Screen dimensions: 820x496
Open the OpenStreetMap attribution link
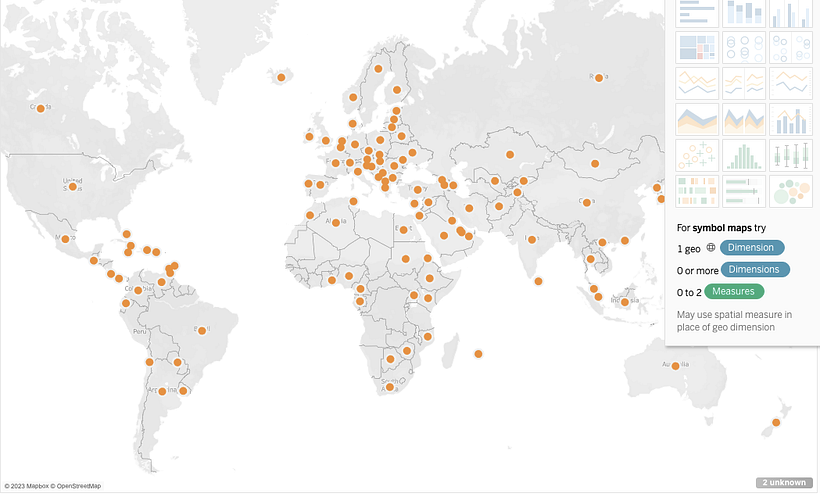pos(76,486)
